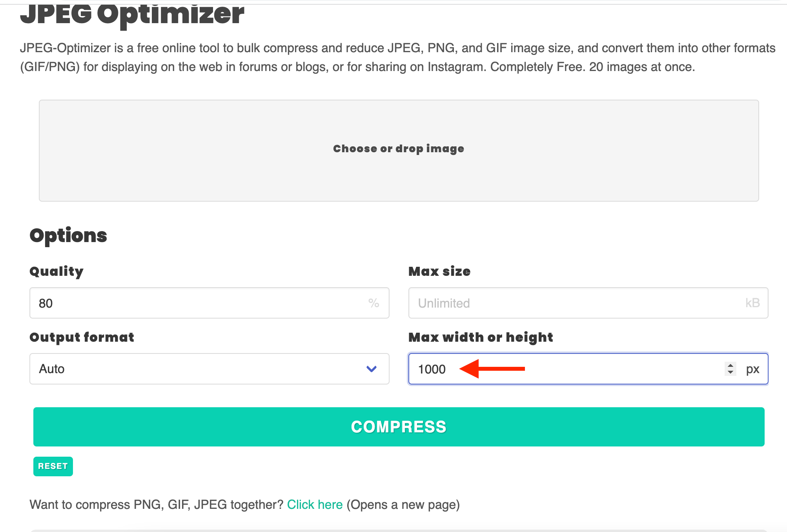Click the RESET button
787x532 pixels.
[x=53, y=466]
